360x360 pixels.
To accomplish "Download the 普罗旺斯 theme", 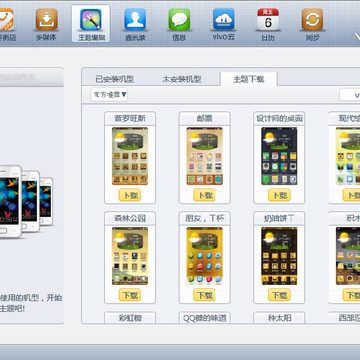I will (130, 195).
